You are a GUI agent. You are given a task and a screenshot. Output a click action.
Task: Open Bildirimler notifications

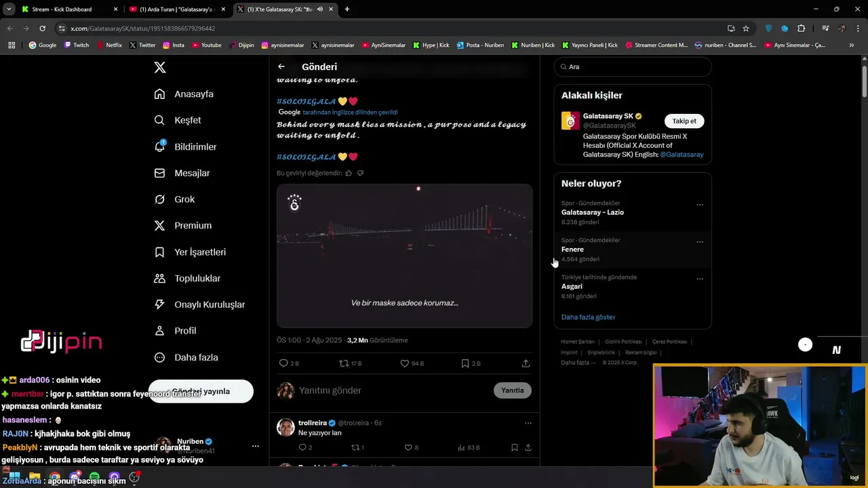tap(185, 146)
